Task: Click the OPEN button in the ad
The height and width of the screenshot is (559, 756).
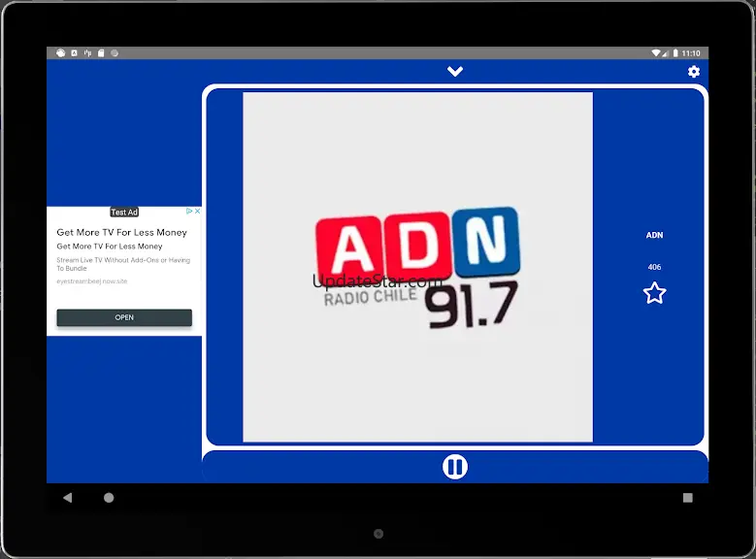Action: tap(124, 317)
